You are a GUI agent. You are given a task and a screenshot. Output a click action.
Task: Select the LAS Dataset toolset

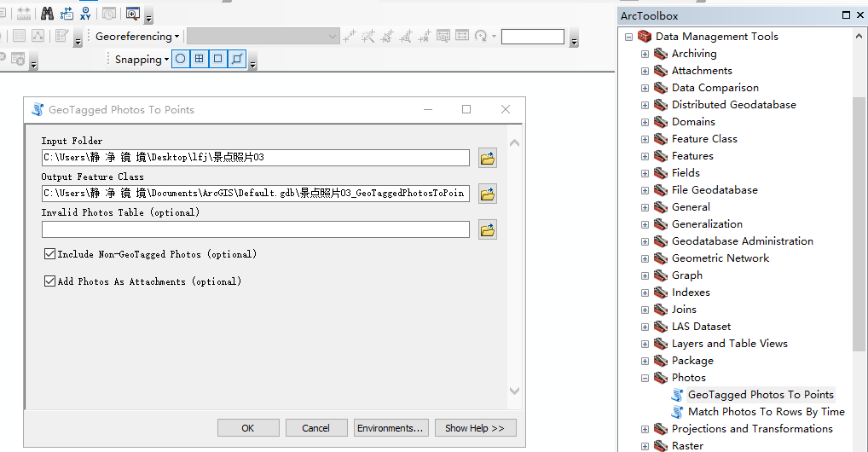[x=701, y=327]
